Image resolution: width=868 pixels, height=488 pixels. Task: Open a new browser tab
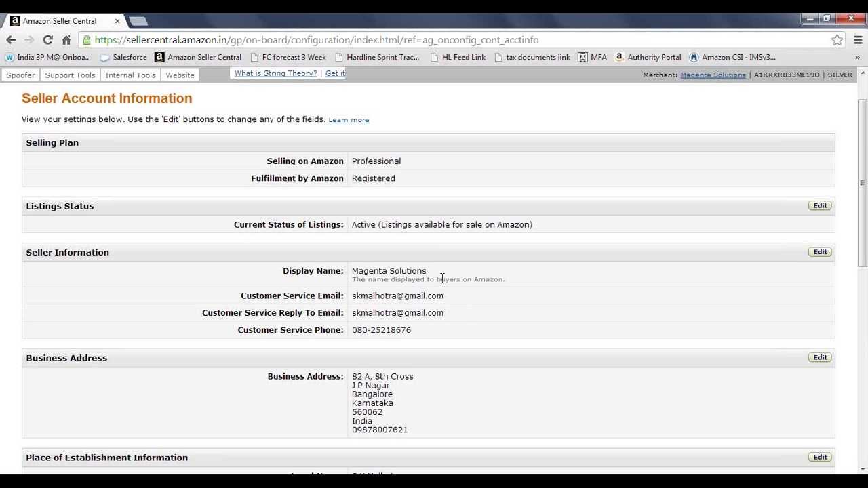138,21
